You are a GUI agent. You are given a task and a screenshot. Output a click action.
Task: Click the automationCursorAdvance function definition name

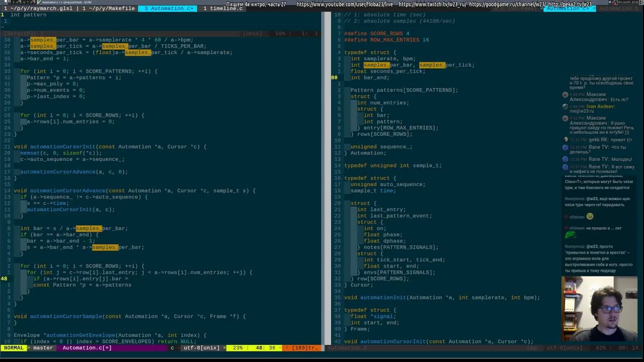point(67,191)
